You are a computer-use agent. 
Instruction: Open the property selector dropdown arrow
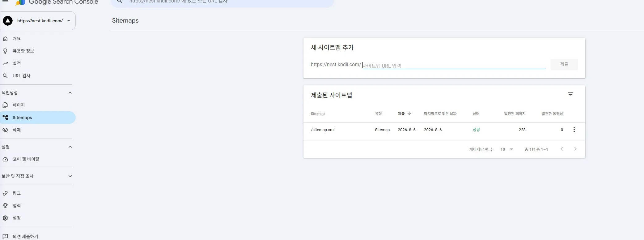pos(69,21)
